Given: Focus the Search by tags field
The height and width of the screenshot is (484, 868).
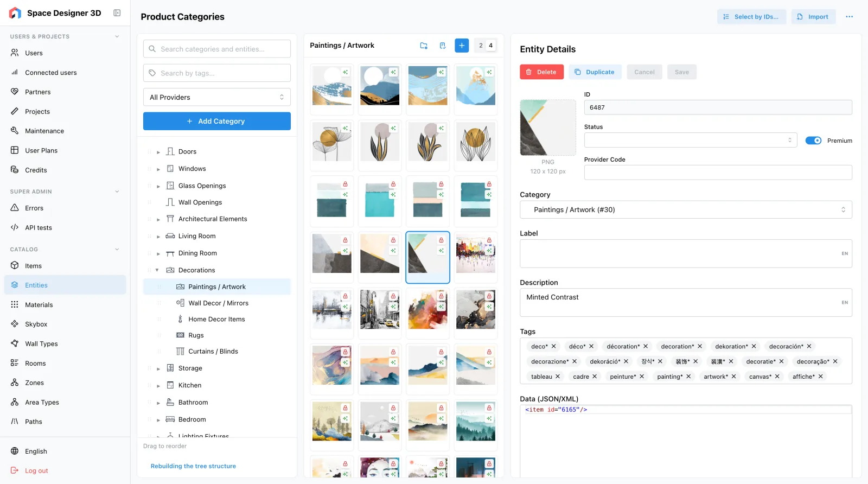Looking at the screenshot, I should coord(217,73).
